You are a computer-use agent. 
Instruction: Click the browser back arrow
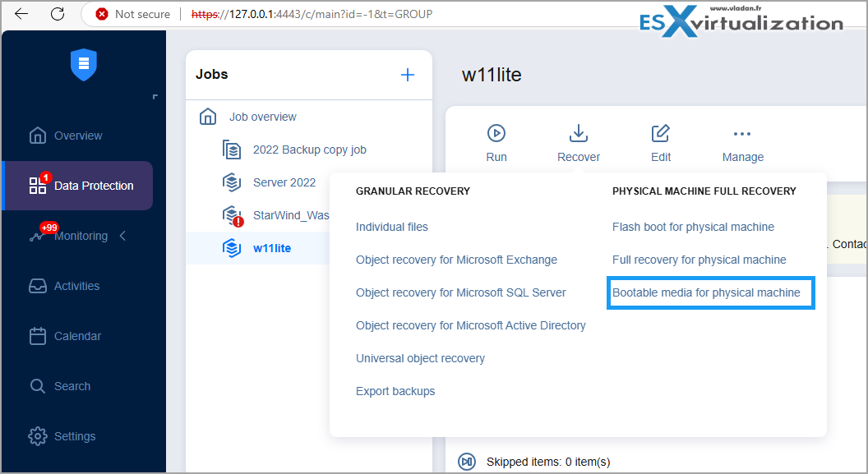click(x=21, y=14)
